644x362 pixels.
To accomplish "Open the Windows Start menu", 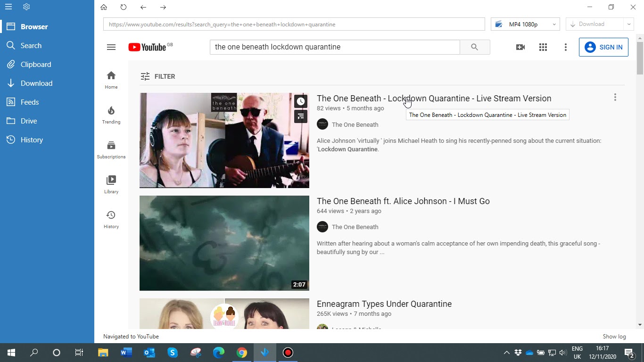I will [x=11, y=353].
